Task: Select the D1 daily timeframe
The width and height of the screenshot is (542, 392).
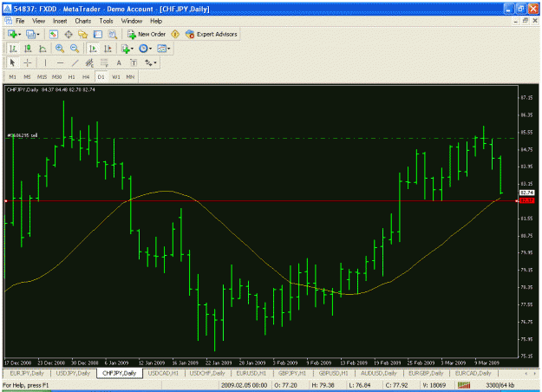Action: coord(101,77)
